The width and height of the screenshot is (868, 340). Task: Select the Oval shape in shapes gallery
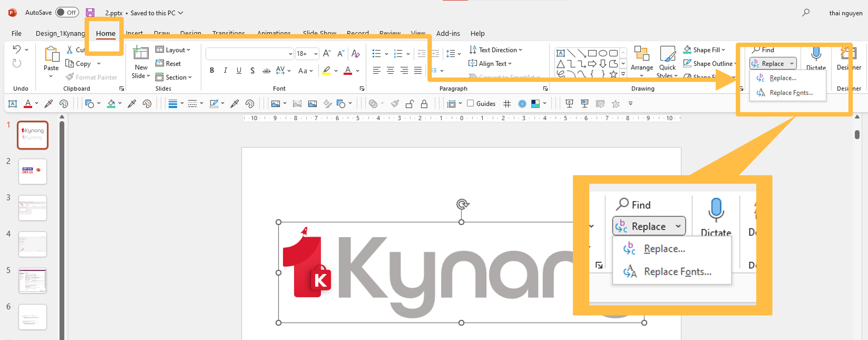pos(603,53)
